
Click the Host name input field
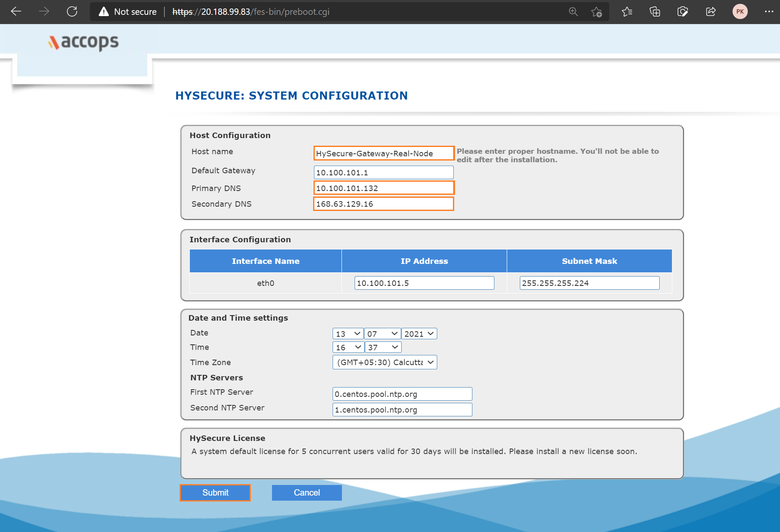pos(384,153)
